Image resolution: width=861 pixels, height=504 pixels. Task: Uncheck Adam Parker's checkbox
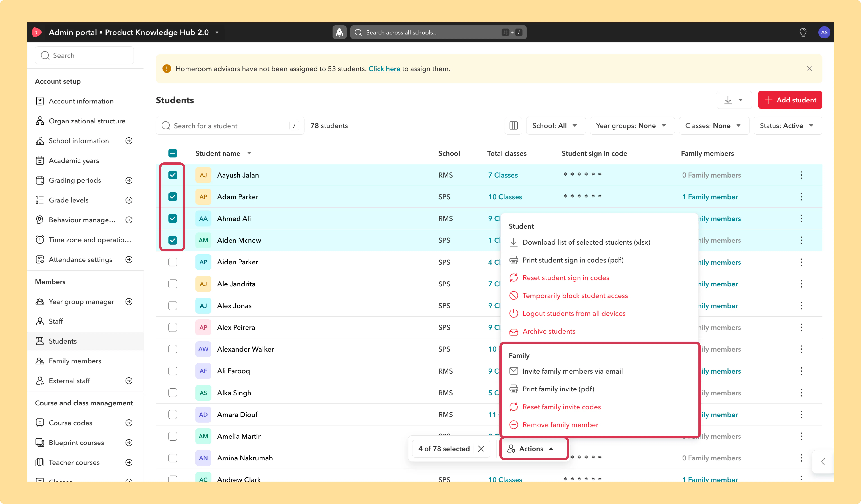pos(173,197)
